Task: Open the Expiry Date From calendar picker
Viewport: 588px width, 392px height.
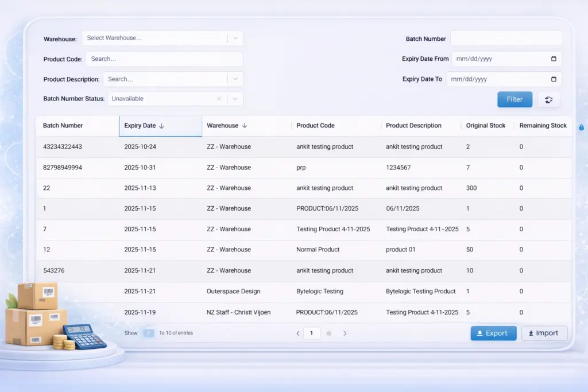Action: (553, 59)
